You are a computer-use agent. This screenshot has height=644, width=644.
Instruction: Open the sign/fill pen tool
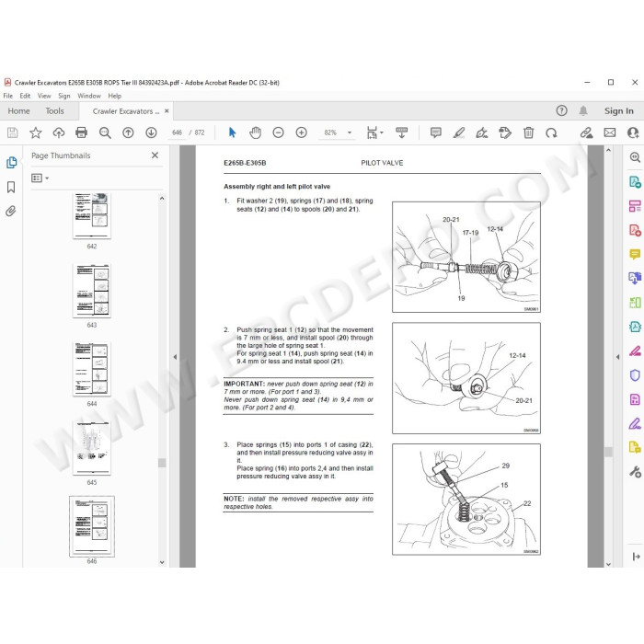(x=482, y=132)
